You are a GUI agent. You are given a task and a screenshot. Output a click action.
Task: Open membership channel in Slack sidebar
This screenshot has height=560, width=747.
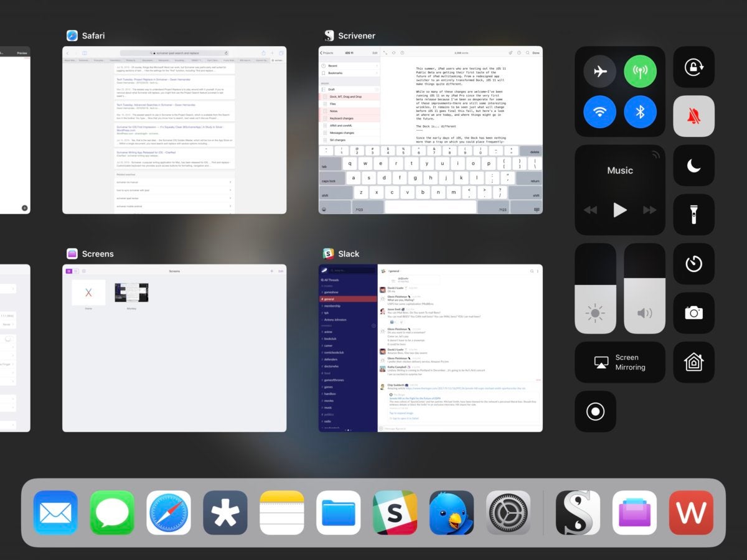point(348,306)
